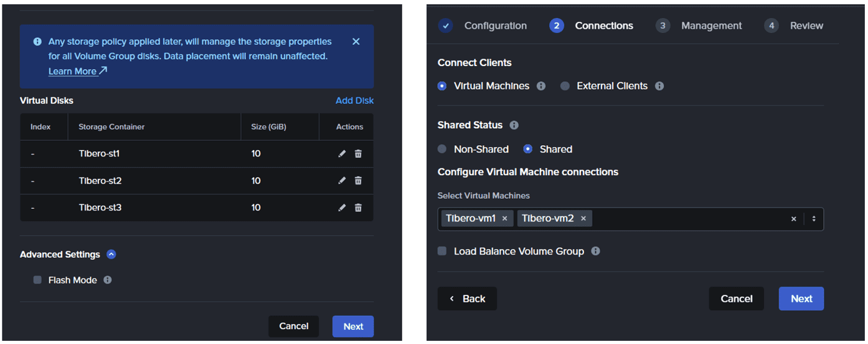This screenshot has height=344, width=868.
Task: Click Next in Connections dialog
Action: (x=801, y=299)
